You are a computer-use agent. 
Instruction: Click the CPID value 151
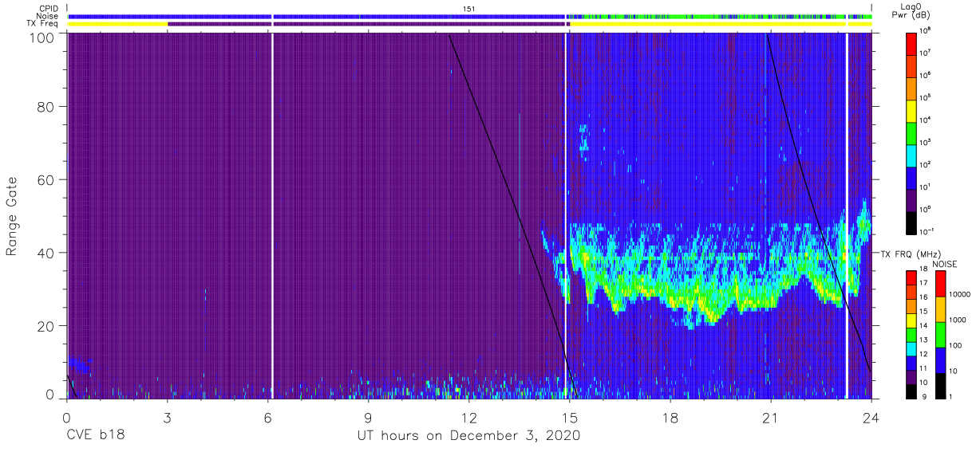point(468,8)
